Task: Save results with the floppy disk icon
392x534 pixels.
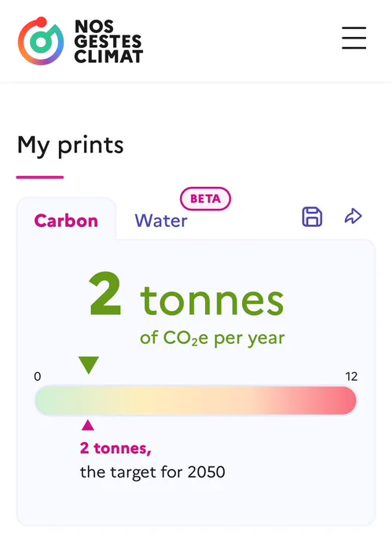Action: (312, 217)
